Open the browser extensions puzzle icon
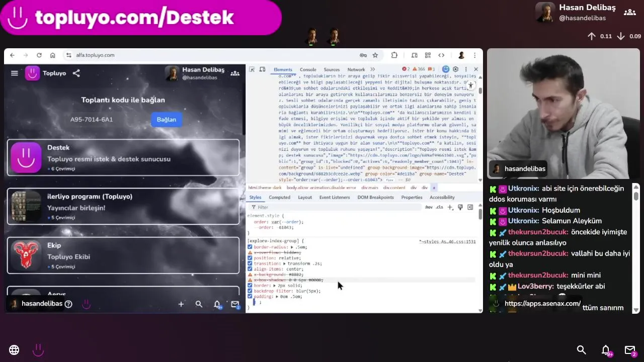Viewport: 644px width, 362px height. (x=394, y=55)
